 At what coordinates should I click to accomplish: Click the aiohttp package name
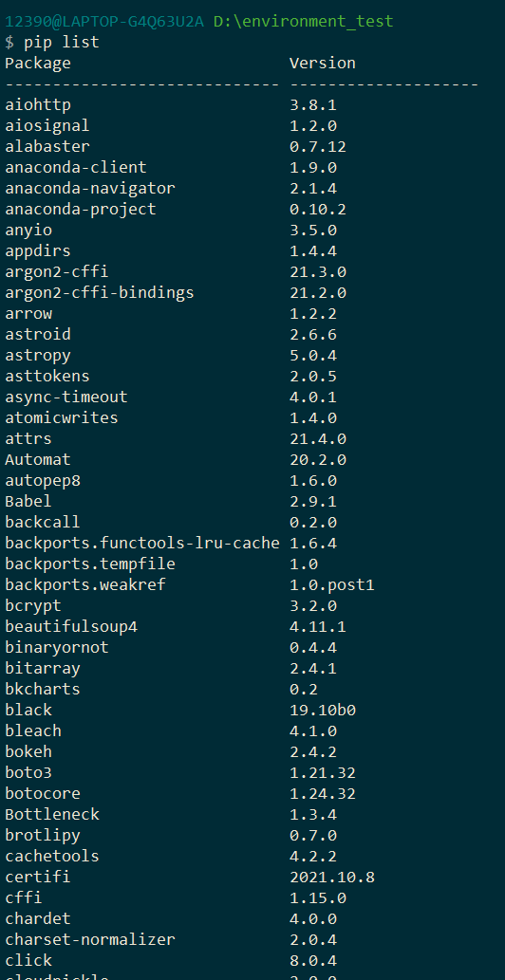[x=38, y=105]
